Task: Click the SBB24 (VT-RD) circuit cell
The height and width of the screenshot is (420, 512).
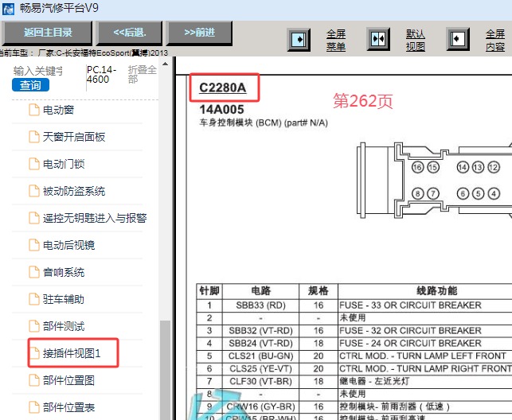Action: 260,344
